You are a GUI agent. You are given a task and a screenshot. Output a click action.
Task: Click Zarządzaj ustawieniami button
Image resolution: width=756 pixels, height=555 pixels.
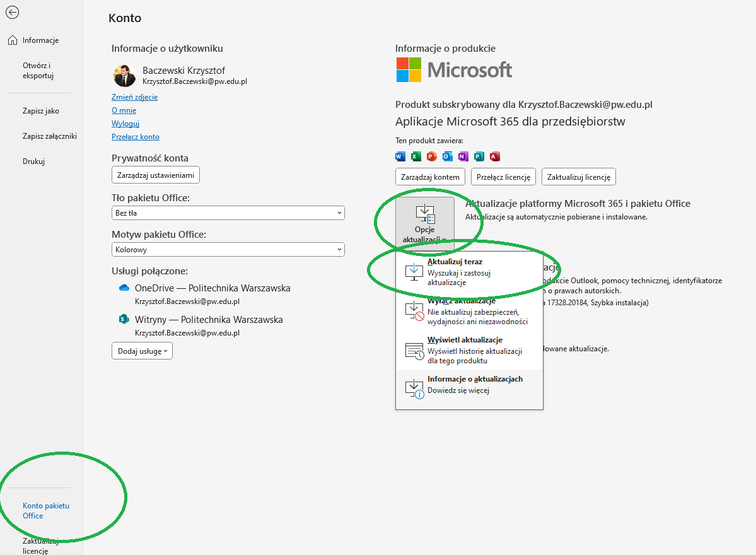[x=156, y=175]
